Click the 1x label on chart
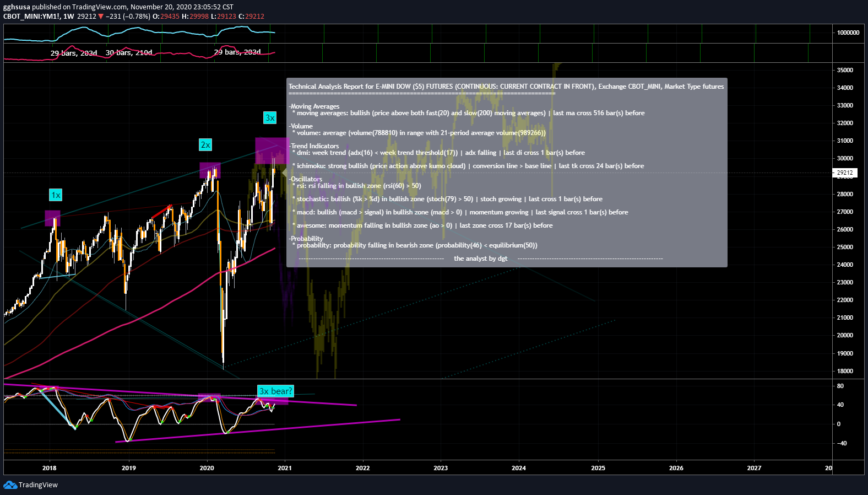The height and width of the screenshot is (495, 868). coord(56,195)
